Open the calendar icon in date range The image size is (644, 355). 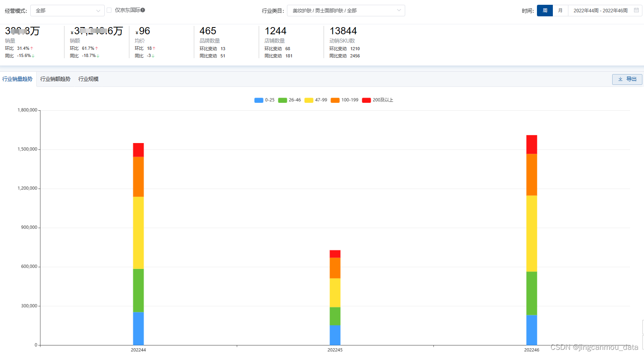click(636, 10)
